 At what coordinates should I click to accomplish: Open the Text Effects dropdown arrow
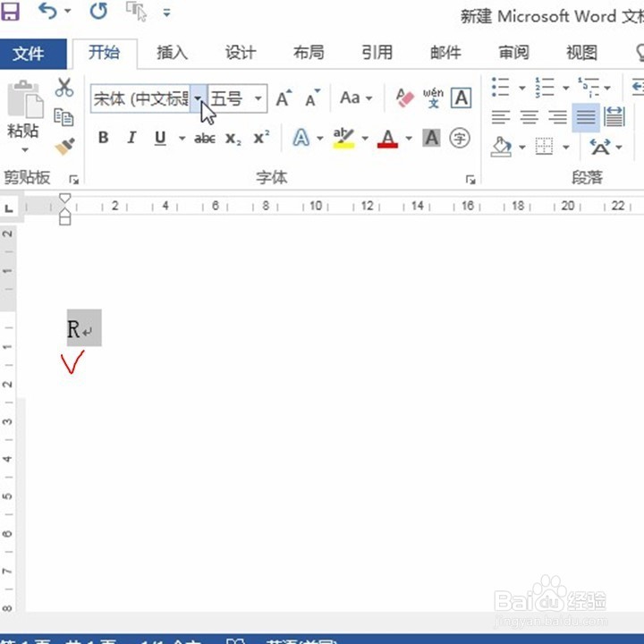[320, 139]
